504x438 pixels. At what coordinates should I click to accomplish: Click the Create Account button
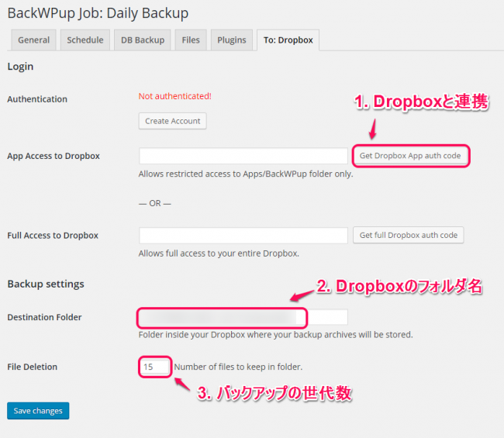pyautogui.click(x=173, y=121)
